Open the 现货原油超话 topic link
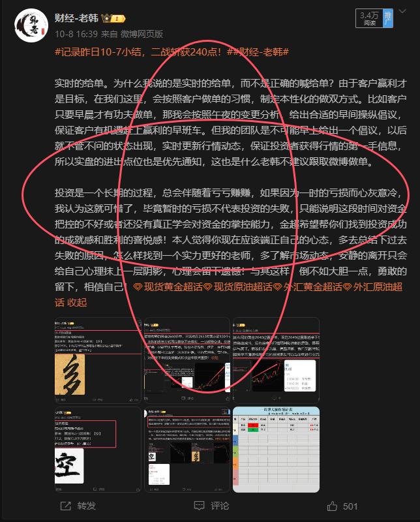Screen dimensions: 420x522 pos(243,286)
